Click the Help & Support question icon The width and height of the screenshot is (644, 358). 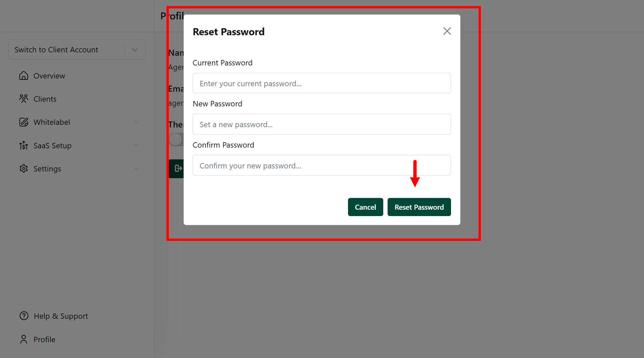pos(24,316)
